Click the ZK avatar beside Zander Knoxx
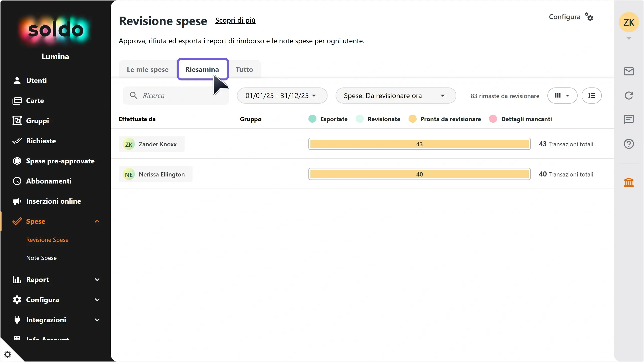The width and height of the screenshot is (644, 362). pyautogui.click(x=129, y=144)
